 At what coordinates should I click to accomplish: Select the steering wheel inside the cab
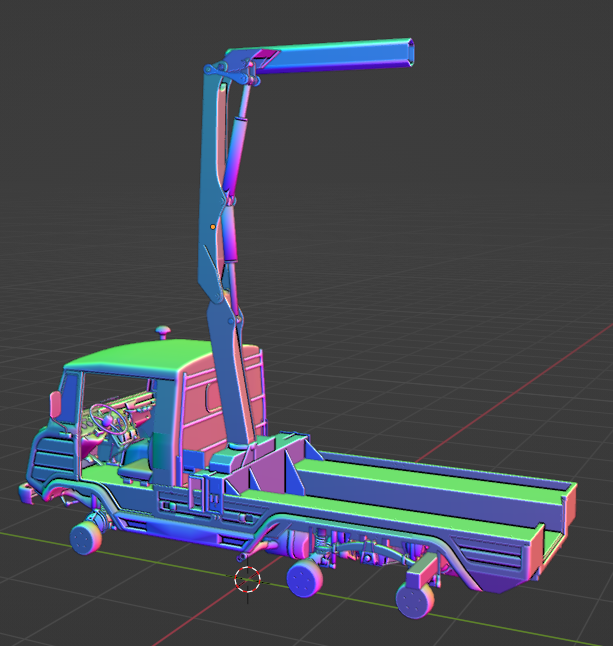[109, 418]
